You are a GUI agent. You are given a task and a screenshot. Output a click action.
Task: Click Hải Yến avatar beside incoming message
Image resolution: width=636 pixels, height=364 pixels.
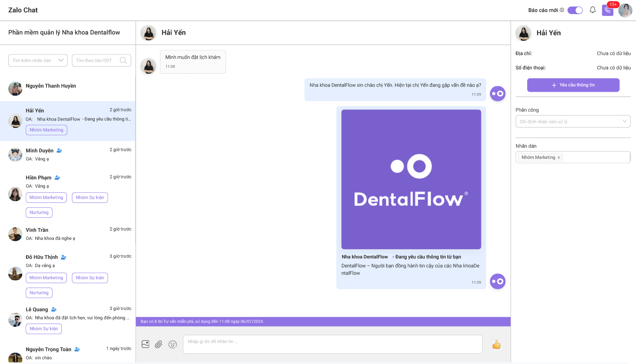tap(148, 66)
